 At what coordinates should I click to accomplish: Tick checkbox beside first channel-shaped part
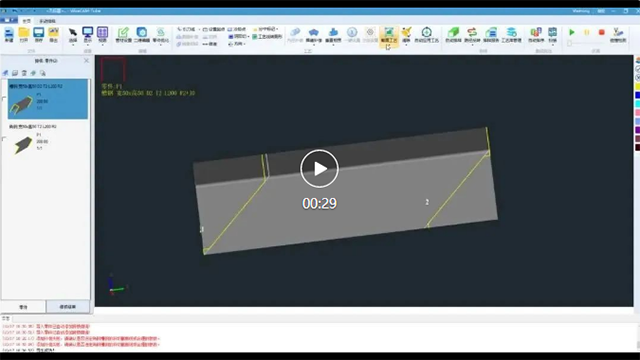pyautogui.click(x=4, y=99)
